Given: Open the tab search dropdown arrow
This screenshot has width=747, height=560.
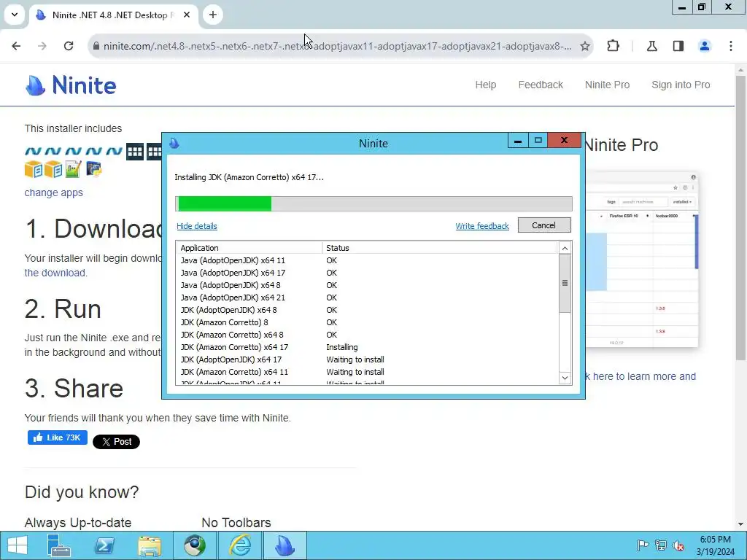Looking at the screenshot, I should [15, 15].
